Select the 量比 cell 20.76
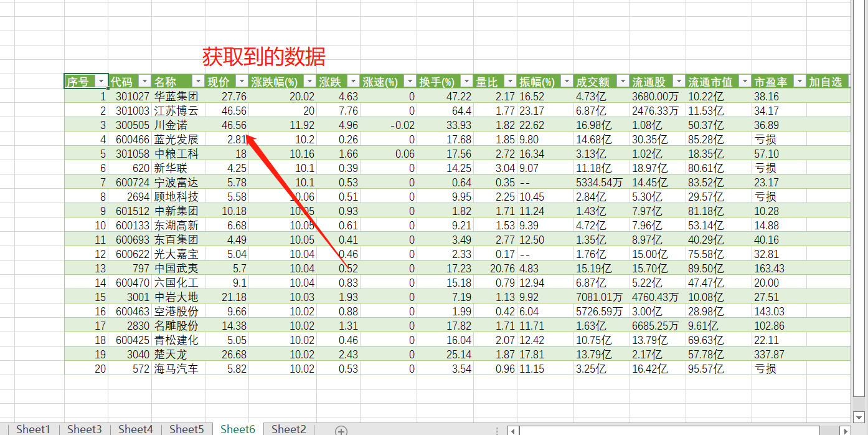The image size is (868, 435). tap(495, 268)
